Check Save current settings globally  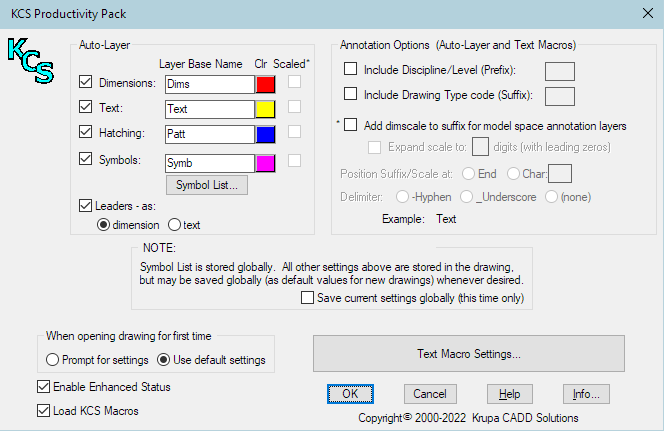point(308,298)
